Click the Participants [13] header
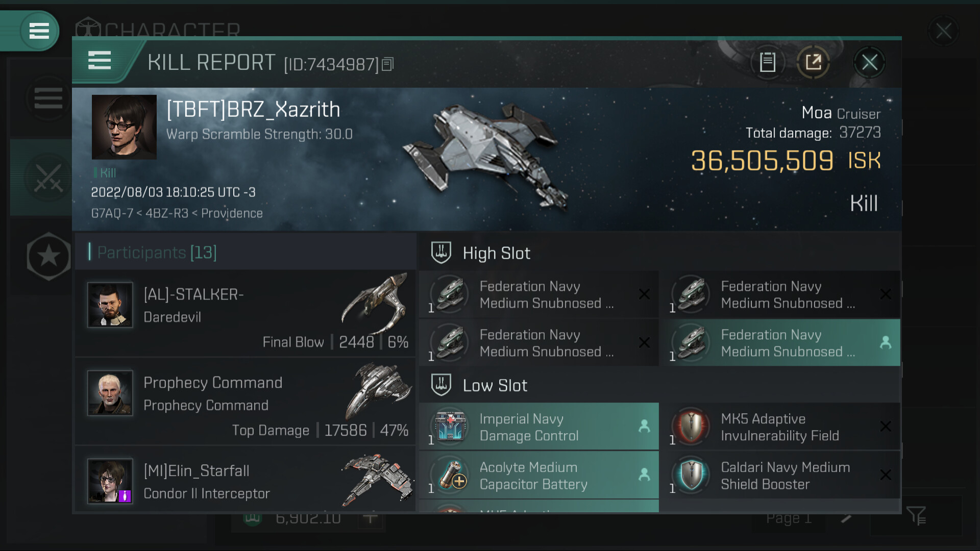This screenshot has height=551, width=980. pos(157,253)
